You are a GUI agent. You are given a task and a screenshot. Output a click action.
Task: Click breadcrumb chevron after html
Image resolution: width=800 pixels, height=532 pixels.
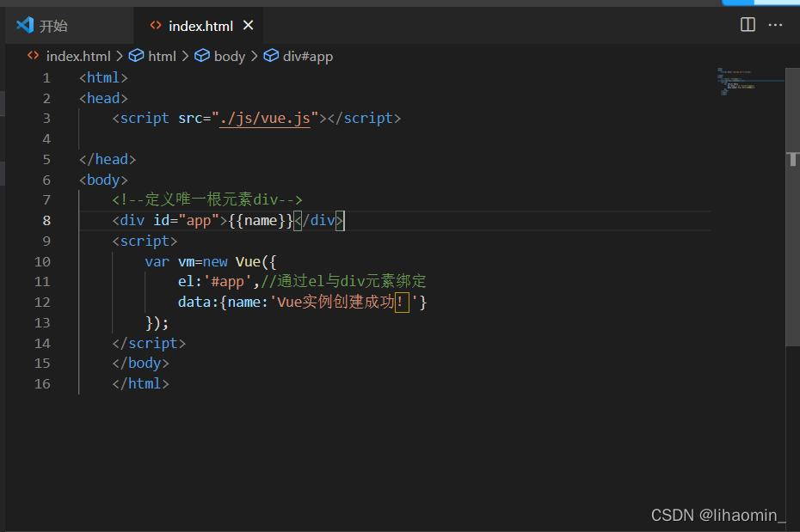pos(185,56)
